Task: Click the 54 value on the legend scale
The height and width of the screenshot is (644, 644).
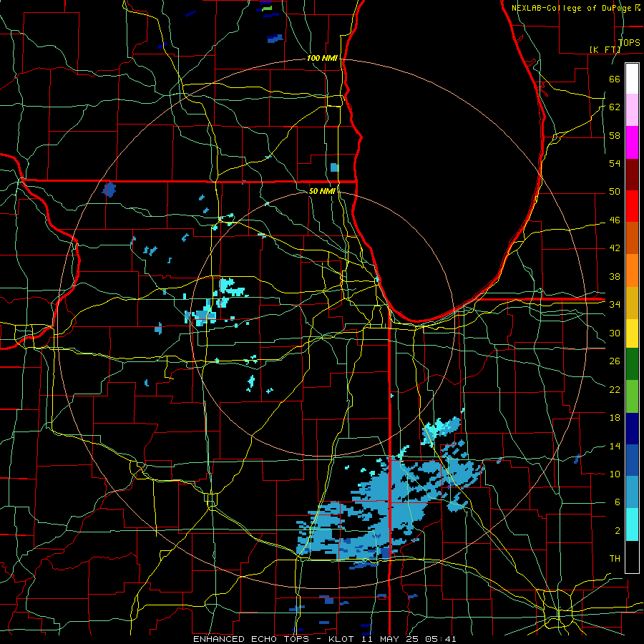Action: [x=615, y=163]
